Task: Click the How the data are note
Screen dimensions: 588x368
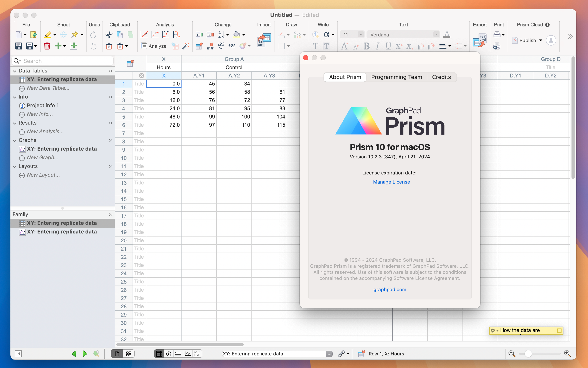Action: [x=526, y=330]
